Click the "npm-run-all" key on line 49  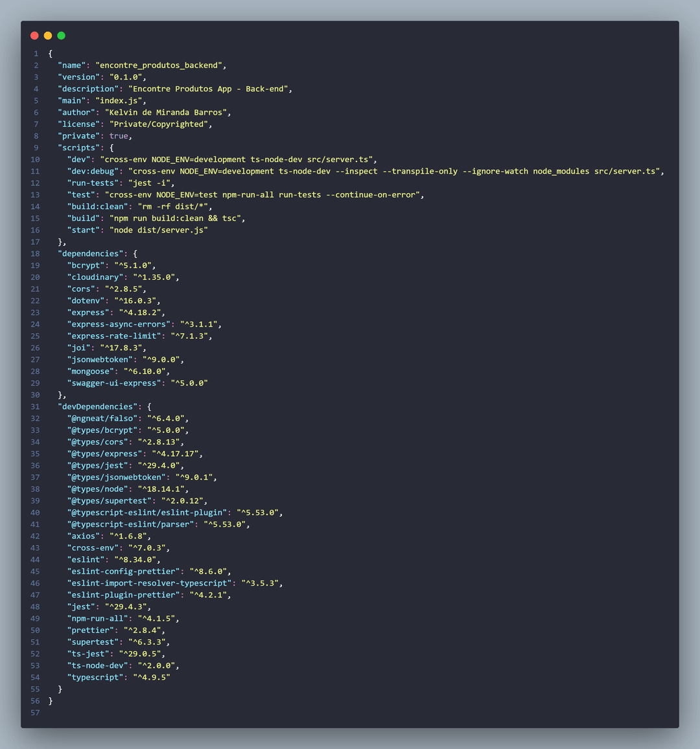click(97, 619)
